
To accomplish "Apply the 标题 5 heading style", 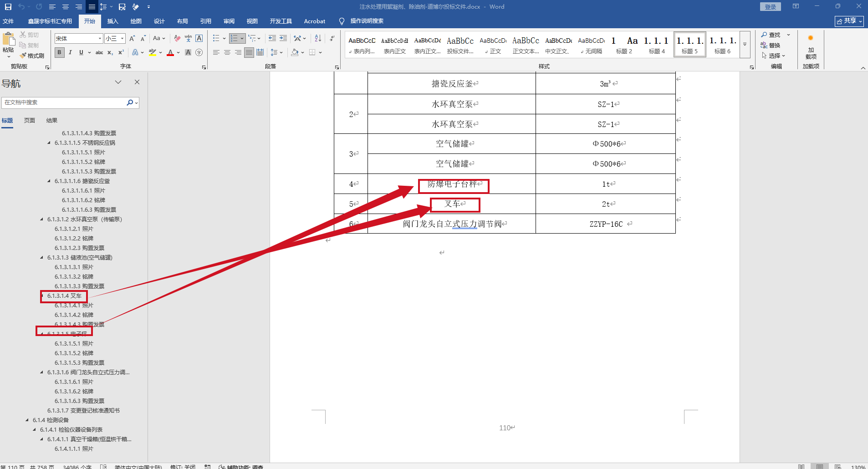I will tap(690, 44).
